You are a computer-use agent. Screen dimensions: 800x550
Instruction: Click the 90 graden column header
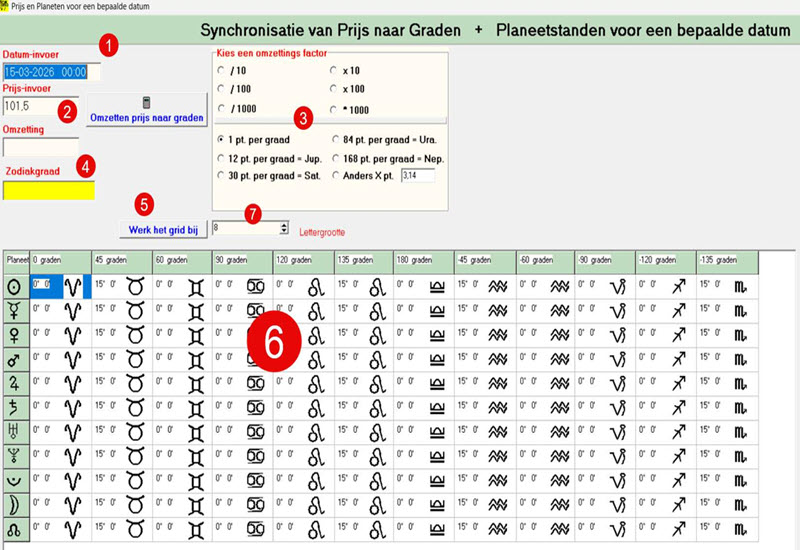coord(243,262)
